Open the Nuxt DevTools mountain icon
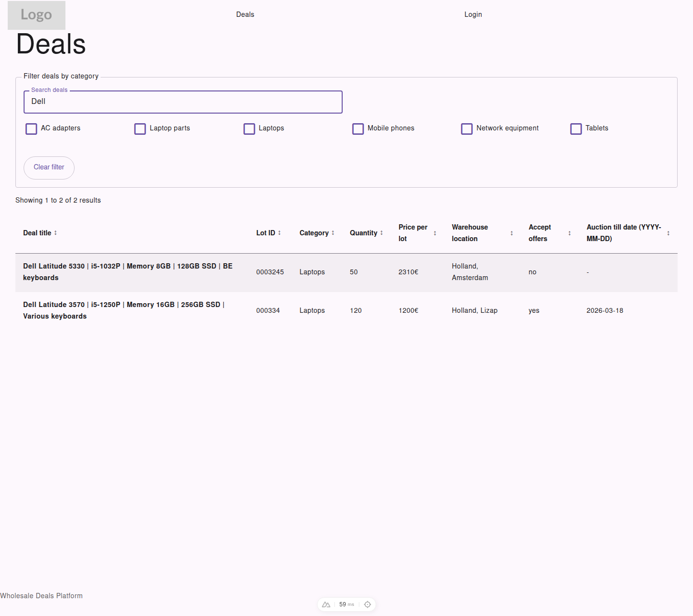This screenshot has width=693, height=616. click(326, 604)
